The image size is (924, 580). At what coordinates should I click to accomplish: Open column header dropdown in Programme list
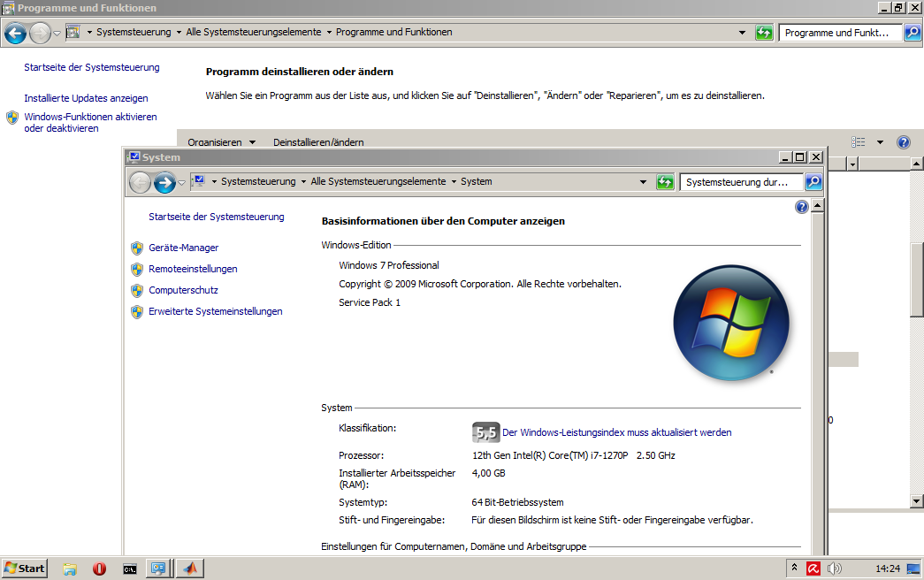[852, 164]
